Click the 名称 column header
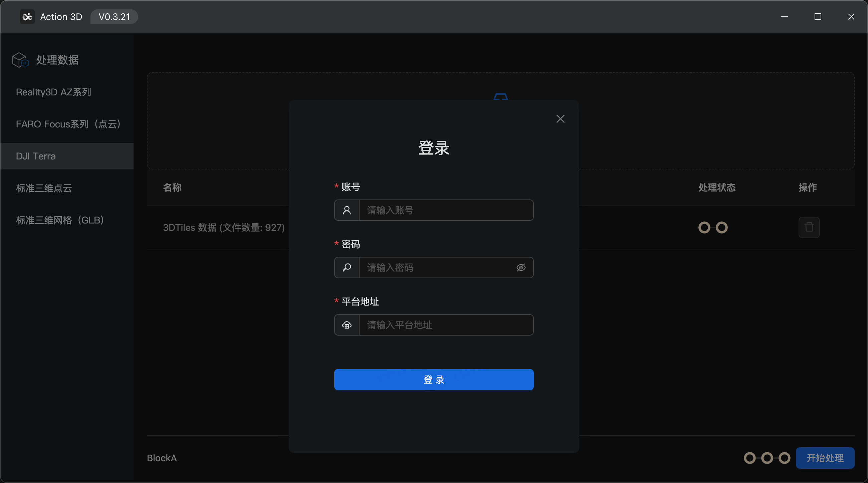The width and height of the screenshot is (868, 483). (172, 187)
